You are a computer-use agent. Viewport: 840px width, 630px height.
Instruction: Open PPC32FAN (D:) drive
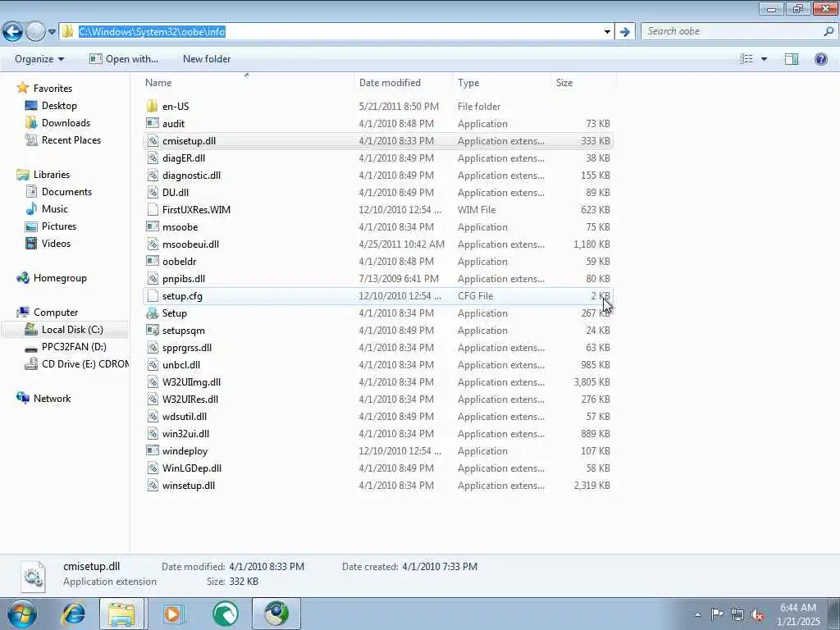74,347
